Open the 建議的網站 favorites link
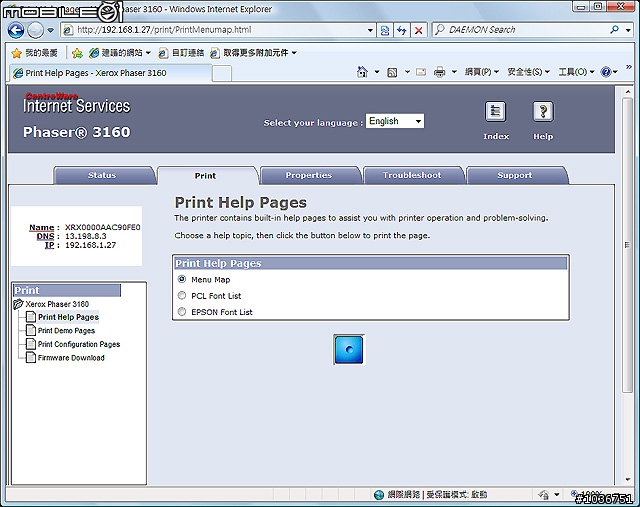Image resolution: width=640 pixels, height=507 pixels. coord(120,53)
